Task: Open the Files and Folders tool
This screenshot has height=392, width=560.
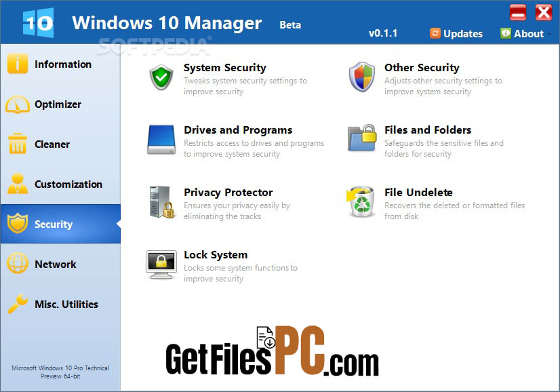Action: tap(428, 130)
